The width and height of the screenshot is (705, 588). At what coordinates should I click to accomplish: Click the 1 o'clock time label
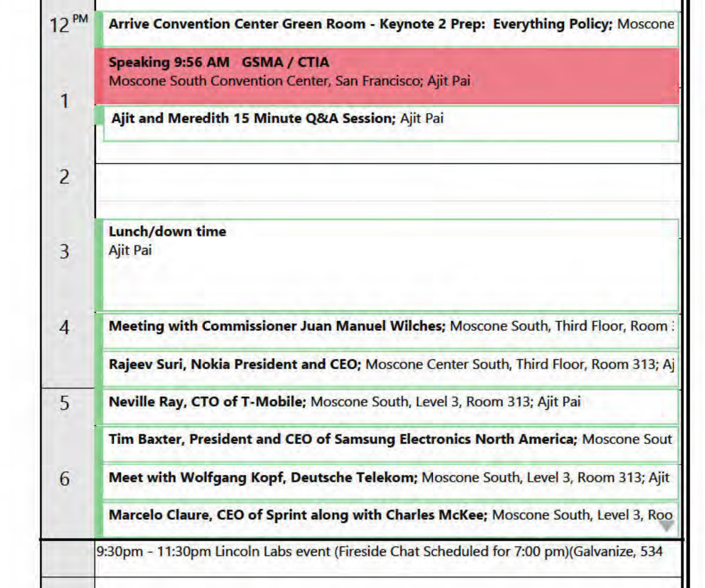[65, 101]
